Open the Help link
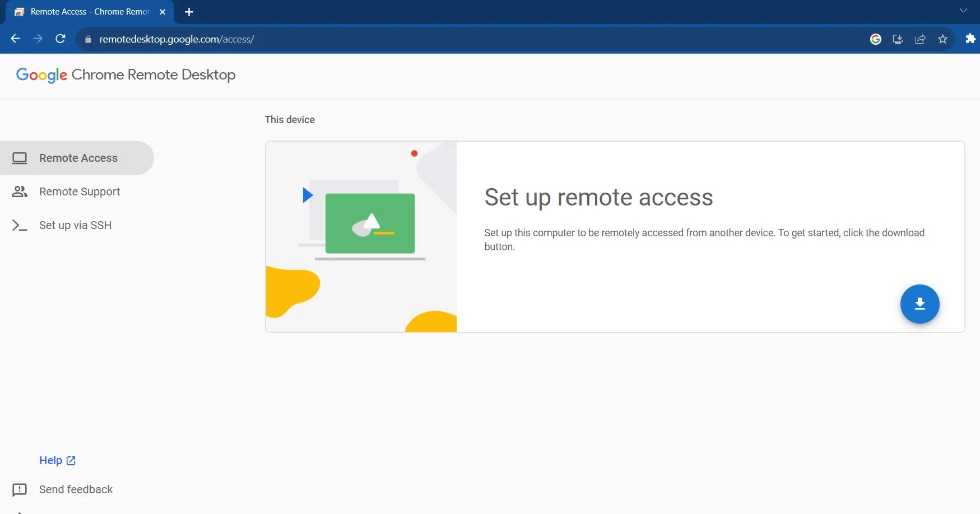 (57, 460)
